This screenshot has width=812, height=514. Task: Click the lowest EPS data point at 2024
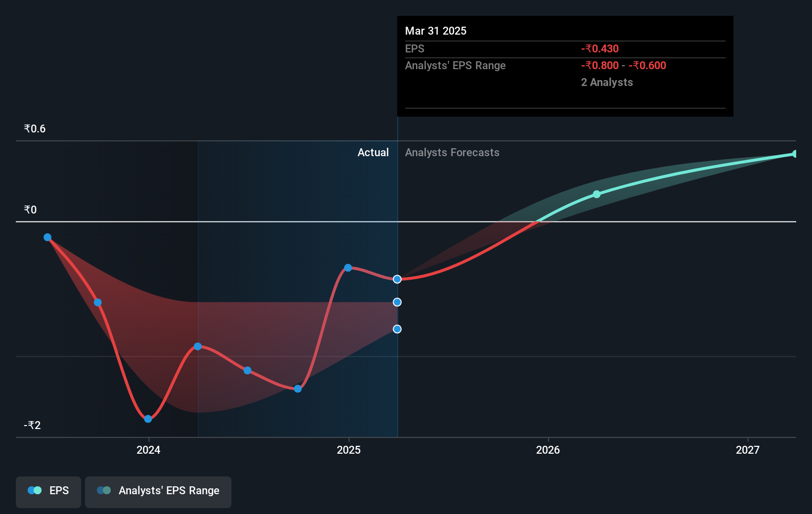coord(148,419)
